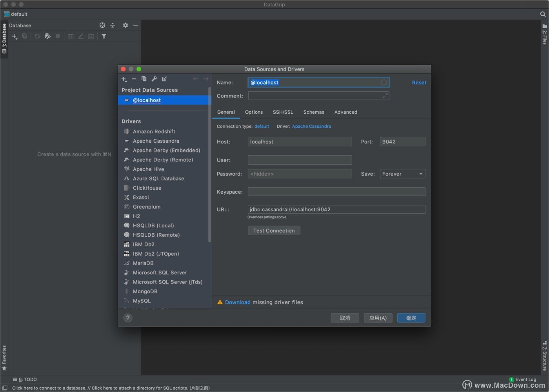This screenshot has height=392, width=549.
Task: Open the 1: Database side tab
Action: (4, 39)
